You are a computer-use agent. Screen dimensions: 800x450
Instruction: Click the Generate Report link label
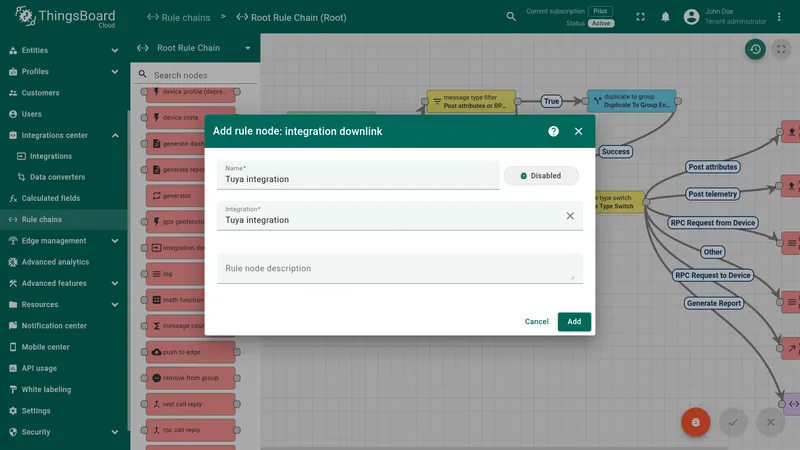point(714,303)
